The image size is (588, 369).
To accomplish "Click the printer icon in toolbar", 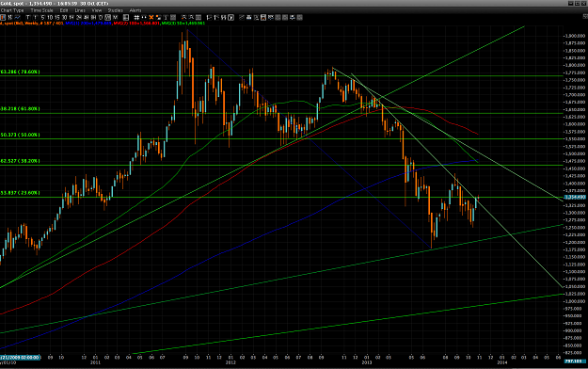I will tap(249, 17).
